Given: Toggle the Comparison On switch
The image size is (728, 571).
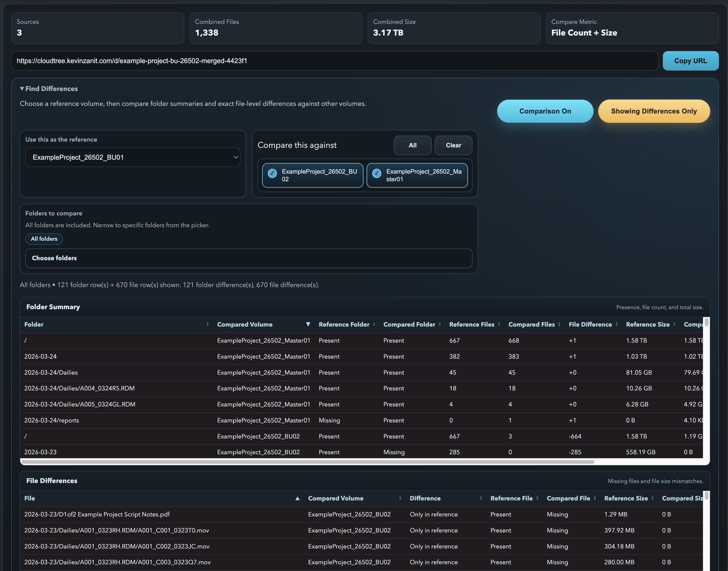Looking at the screenshot, I should coord(545,111).
